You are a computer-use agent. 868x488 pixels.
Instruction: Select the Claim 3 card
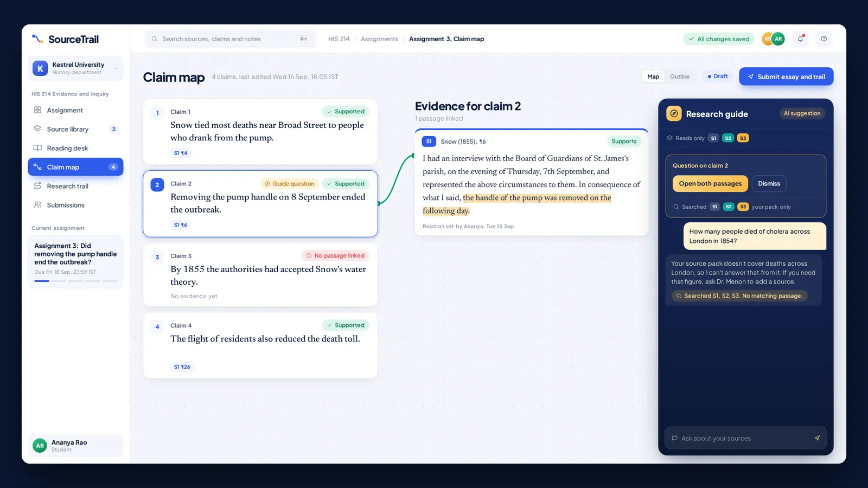click(260, 275)
